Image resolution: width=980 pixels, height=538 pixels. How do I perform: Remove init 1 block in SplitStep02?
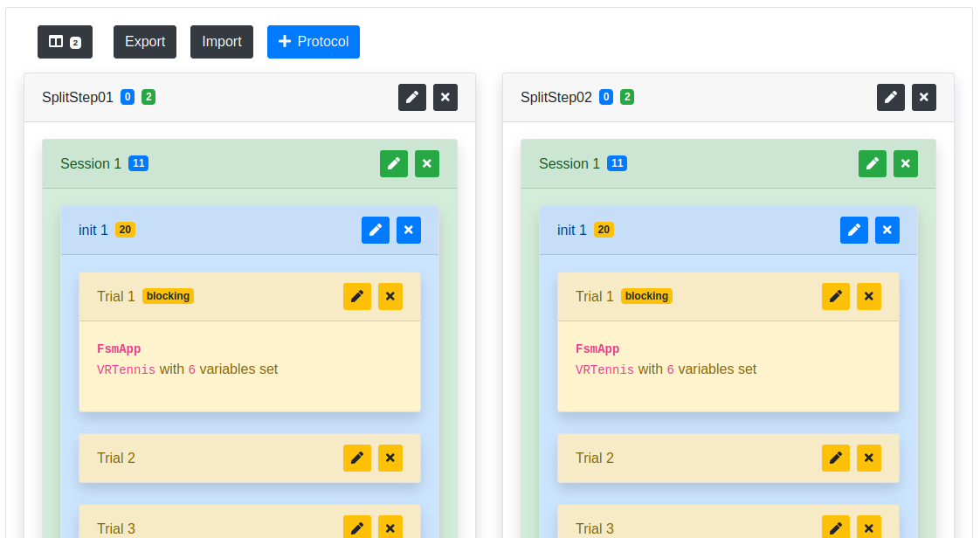click(x=887, y=230)
